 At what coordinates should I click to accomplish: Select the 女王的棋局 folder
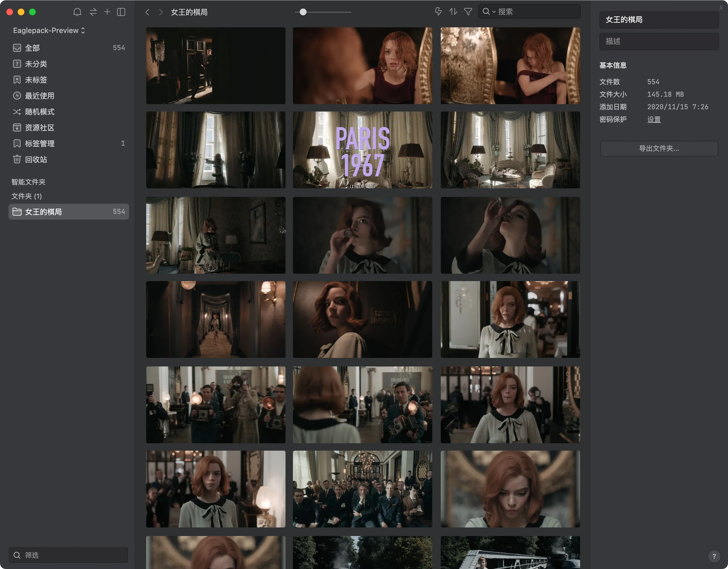[69, 212]
